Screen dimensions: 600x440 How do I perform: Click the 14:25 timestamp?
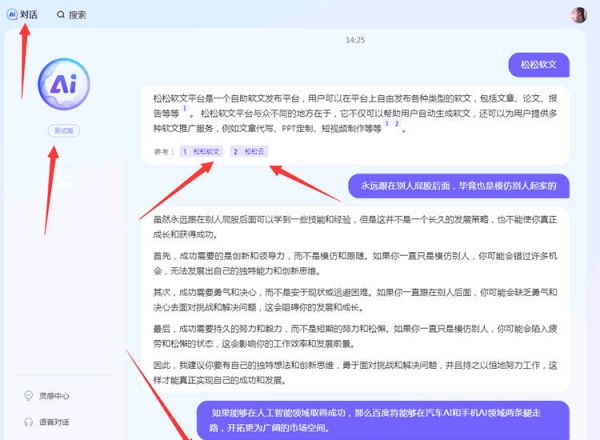[x=354, y=40]
